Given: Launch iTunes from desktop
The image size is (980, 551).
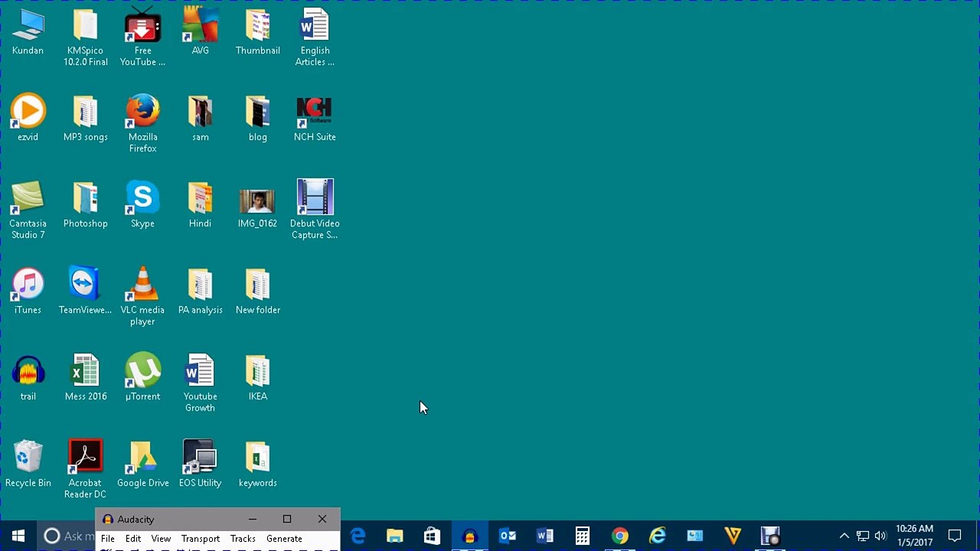Looking at the screenshot, I should pyautogui.click(x=28, y=292).
